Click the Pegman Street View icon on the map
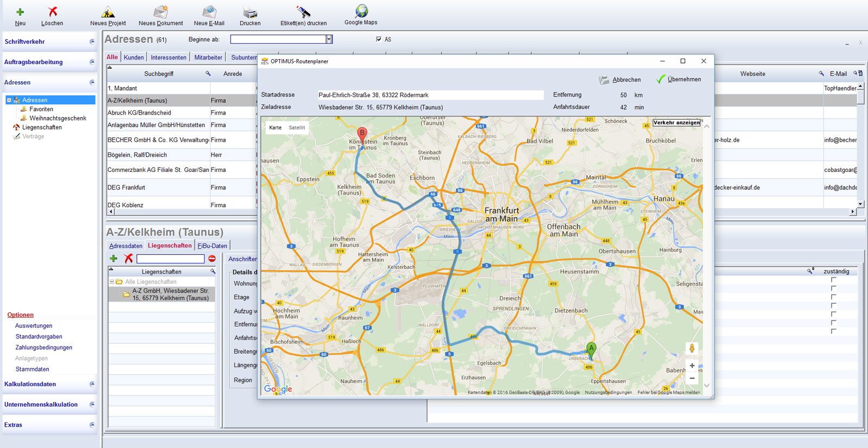868x448 pixels. [x=692, y=348]
